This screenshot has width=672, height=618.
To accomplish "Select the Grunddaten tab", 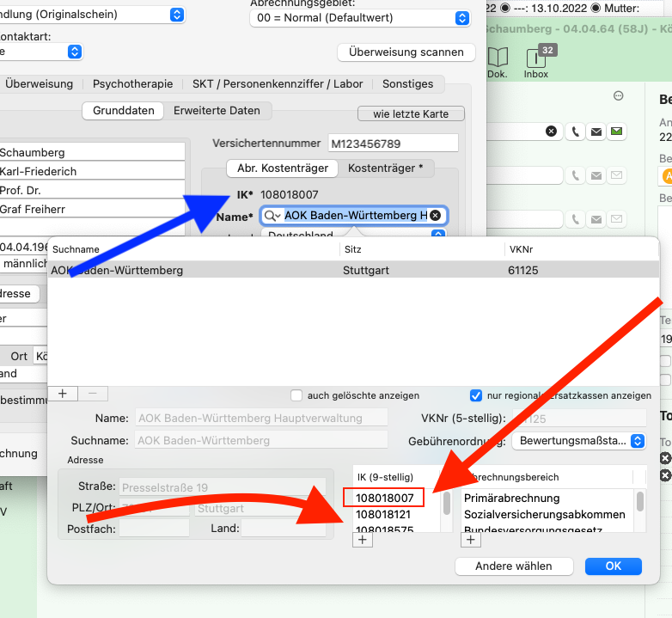I will [124, 111].
